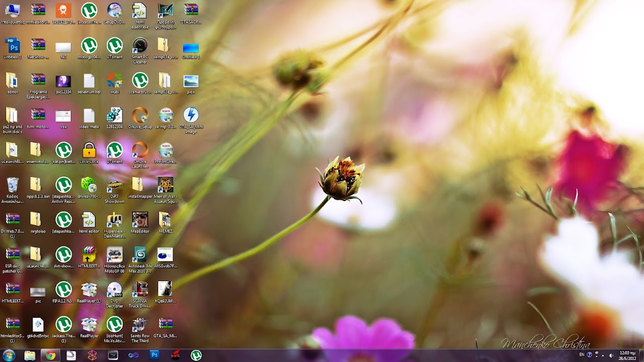Open the serialnumber text file

pos(89,83)
